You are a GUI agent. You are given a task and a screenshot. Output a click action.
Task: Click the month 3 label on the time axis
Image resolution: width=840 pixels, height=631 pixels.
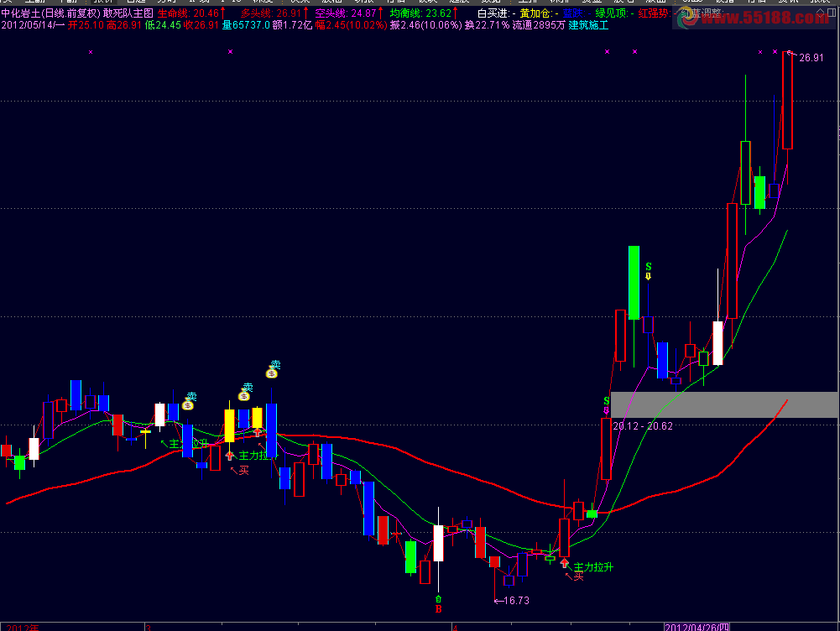[x=149, y=628]
